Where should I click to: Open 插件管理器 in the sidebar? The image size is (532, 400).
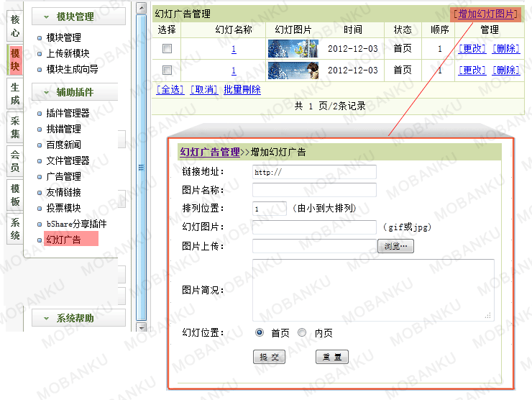68,113
